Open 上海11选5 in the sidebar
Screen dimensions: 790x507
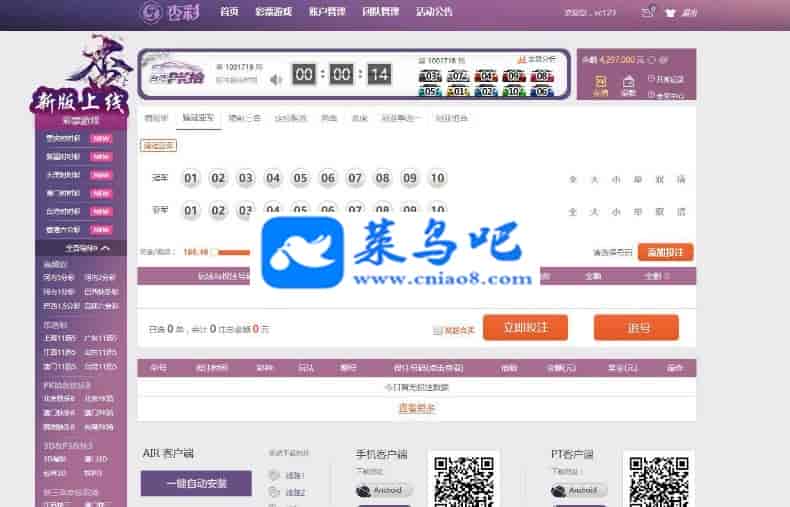click(59, 338)
